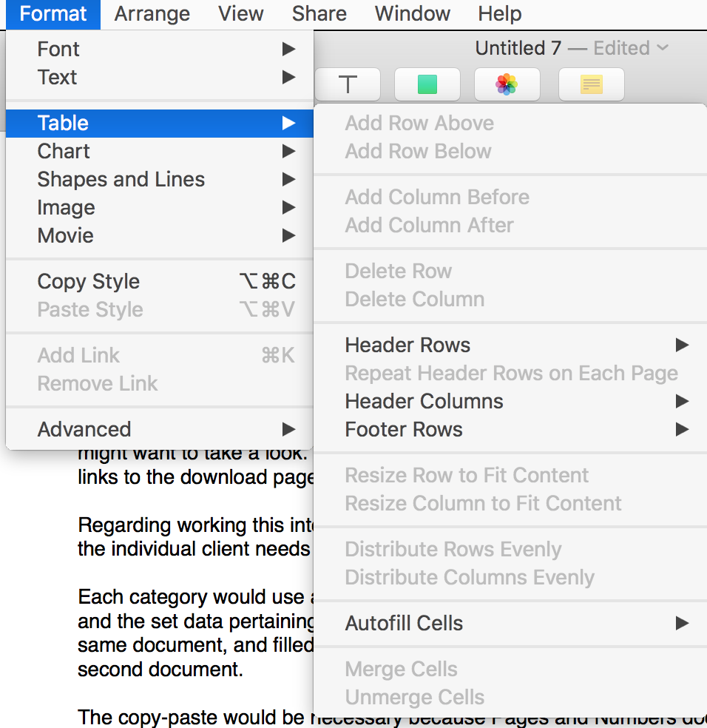
Task: Click the Untitled 7 title dropdown chevron
Action: (662, 49)
